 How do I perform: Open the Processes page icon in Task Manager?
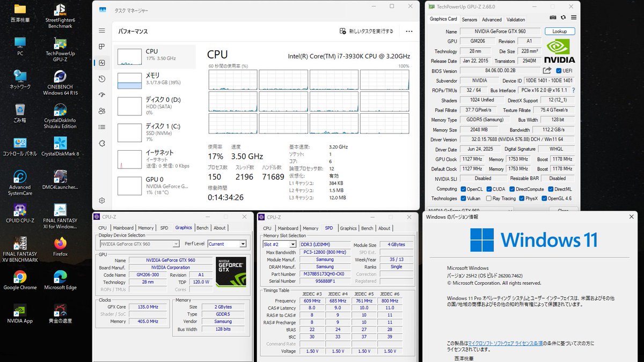click(102, 47)
